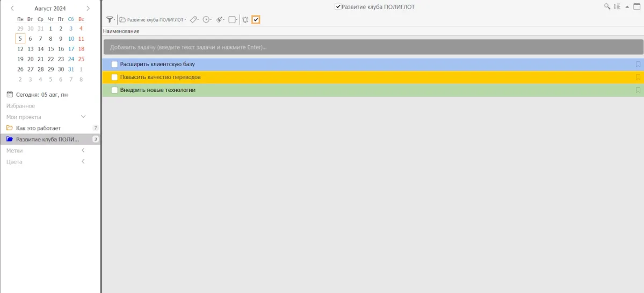The image size is (644, 293).
Task: Expand the 'Метки' section
Action: click(83, 151)
